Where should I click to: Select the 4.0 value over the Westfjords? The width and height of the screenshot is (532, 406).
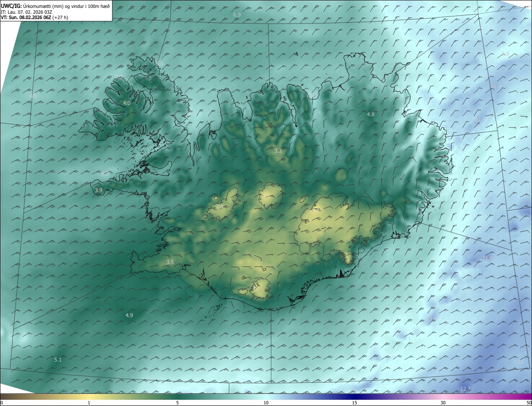(x=127, y=103)
